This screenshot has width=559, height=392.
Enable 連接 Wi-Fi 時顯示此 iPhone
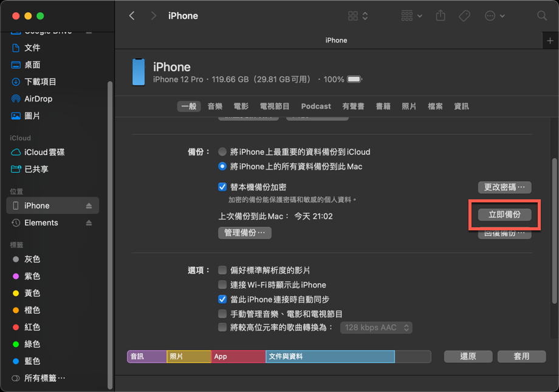[222, 284]
